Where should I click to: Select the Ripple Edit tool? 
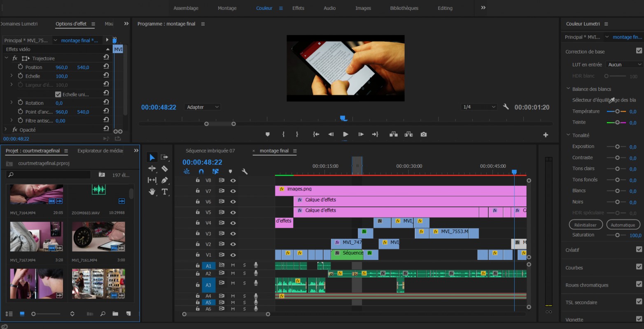(x=152, y=168)
